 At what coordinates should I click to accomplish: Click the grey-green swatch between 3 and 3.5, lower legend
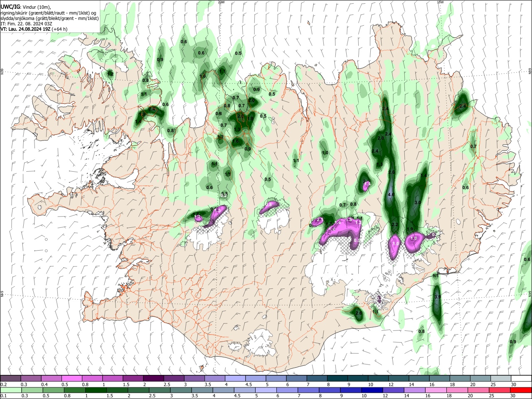tap(181, 390)
